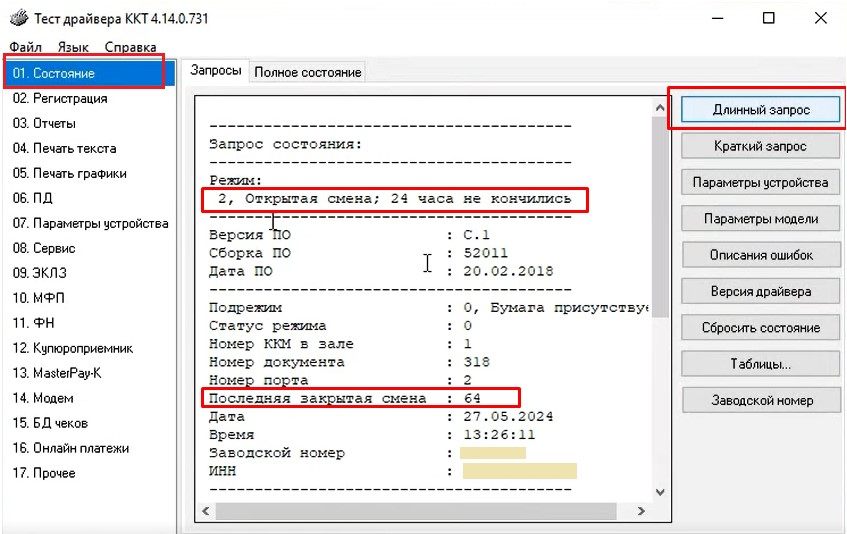Switch to the Полное состояние tab
Viewport: 847px width, 534px height.
tap(307, 72)
